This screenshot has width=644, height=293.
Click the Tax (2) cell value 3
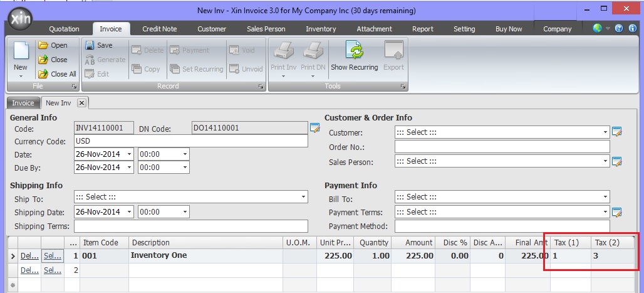pos(613,256)
